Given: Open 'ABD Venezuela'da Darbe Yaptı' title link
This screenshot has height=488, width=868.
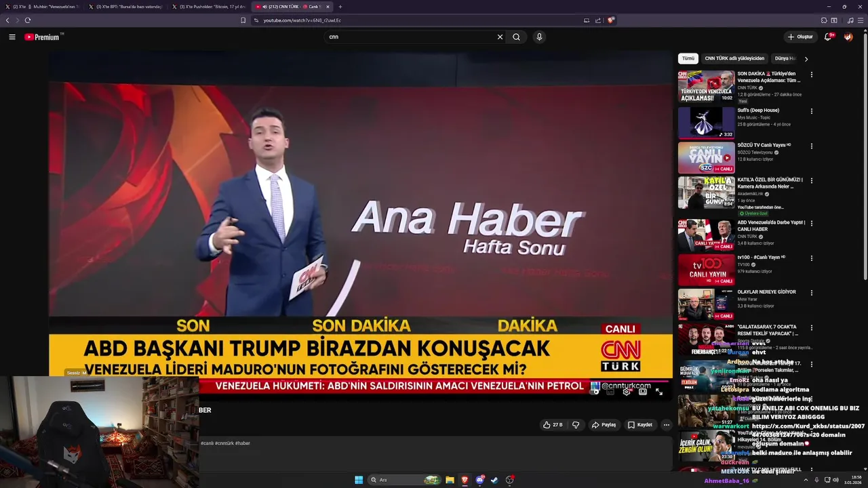Looking at the screenshot, I should point(771,226).
